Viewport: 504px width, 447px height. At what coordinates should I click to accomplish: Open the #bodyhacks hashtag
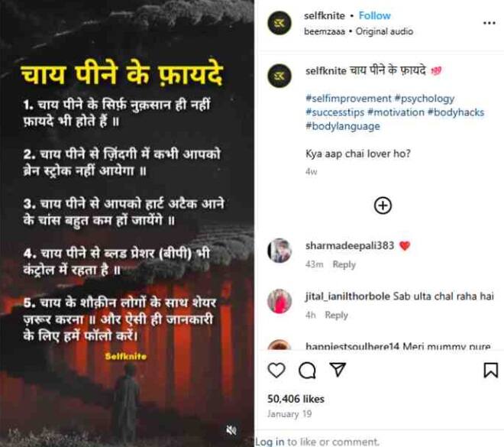click(x=456, y=112)
